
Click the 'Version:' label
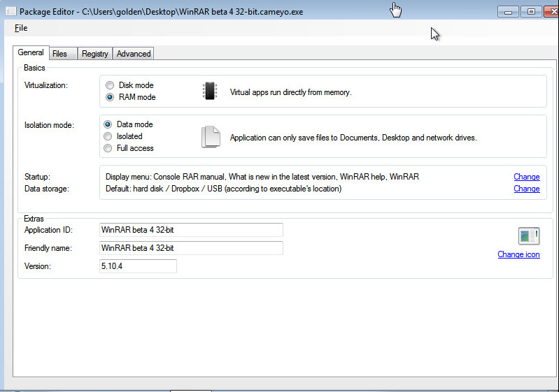38,266
